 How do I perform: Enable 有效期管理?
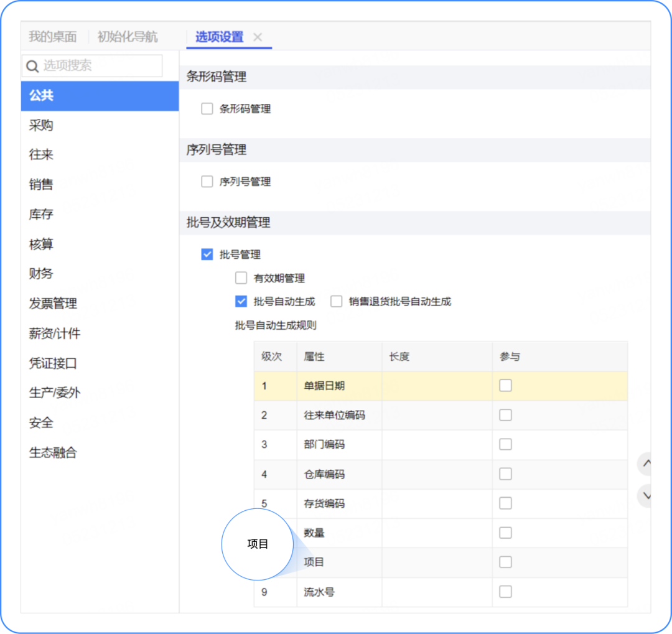pyautogui.click(x=241, y=277)
